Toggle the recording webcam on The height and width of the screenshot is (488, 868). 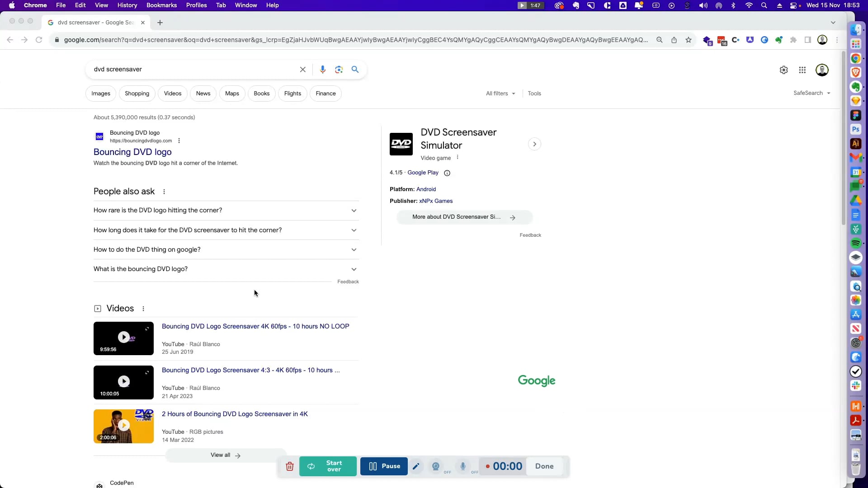436,466
